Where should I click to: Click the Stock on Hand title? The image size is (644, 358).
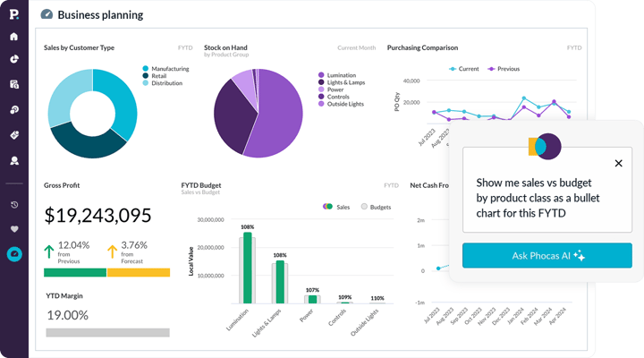coord(225,47)
